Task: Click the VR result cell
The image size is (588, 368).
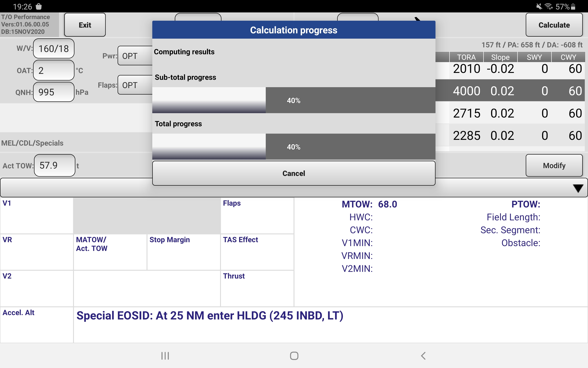Action: (x=37, y=252)
